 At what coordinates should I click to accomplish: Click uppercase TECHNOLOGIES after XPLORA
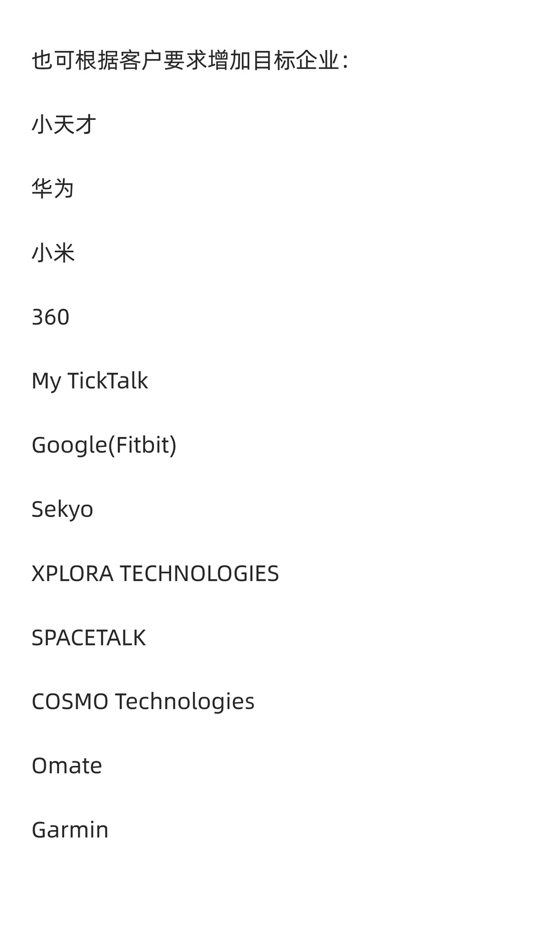click(x=200, y=573)
